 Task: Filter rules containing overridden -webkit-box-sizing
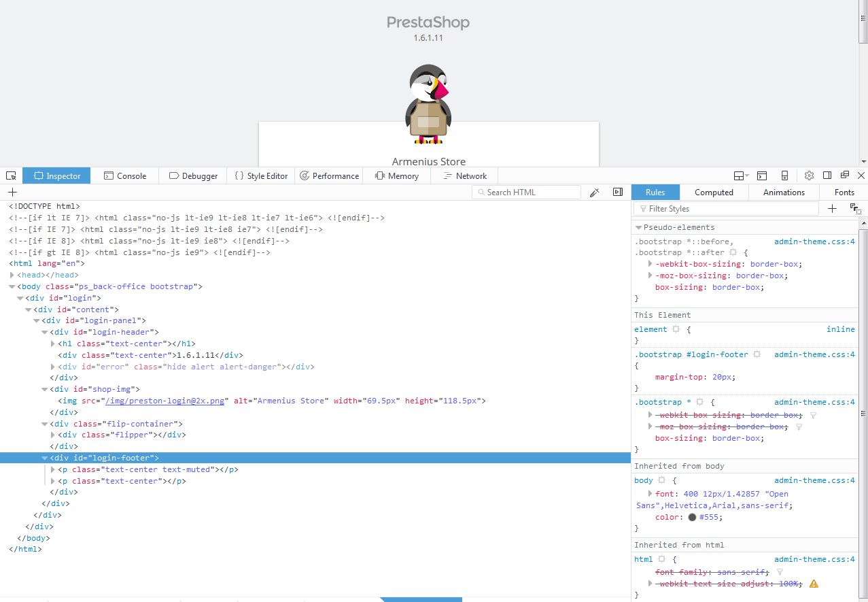[x=814, y=415]
